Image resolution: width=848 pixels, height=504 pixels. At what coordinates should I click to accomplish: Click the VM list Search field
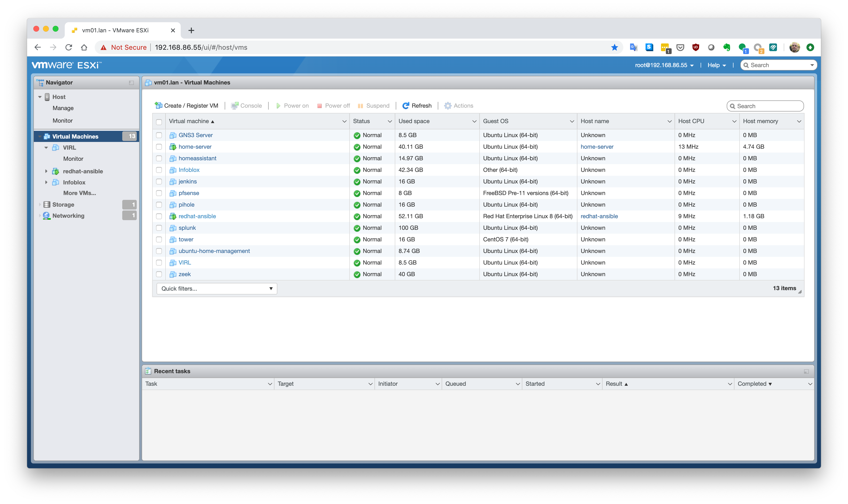click(765, 106)
